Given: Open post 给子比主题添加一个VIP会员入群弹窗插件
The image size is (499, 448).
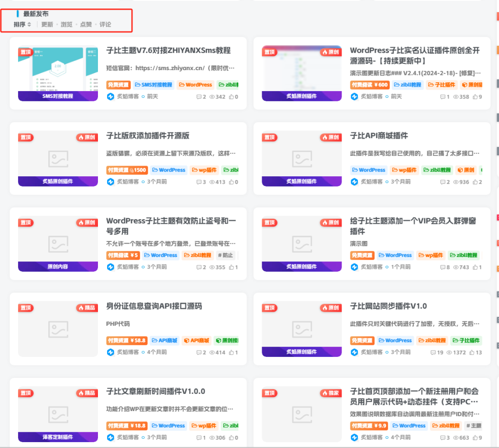Looking at the screenshot, I should [413, 226].
